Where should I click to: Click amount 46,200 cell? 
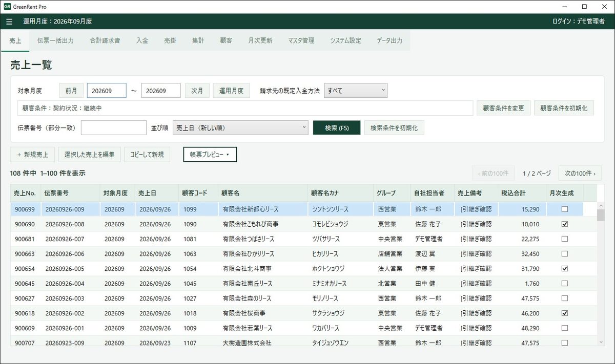[x=522, y=313]
